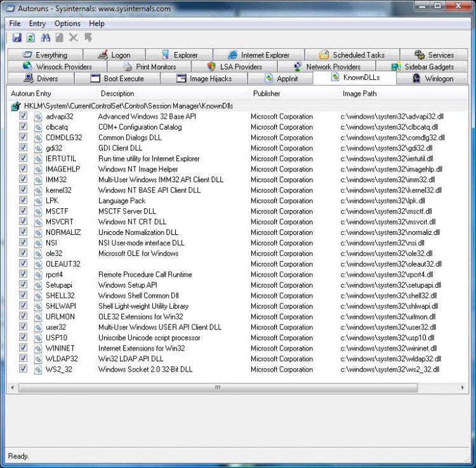Image resolution: width=476 pixels, height=468 pixels.
Task: Toggle the SHLWAPI entry checkbox
Action: [x=23, y=305]
